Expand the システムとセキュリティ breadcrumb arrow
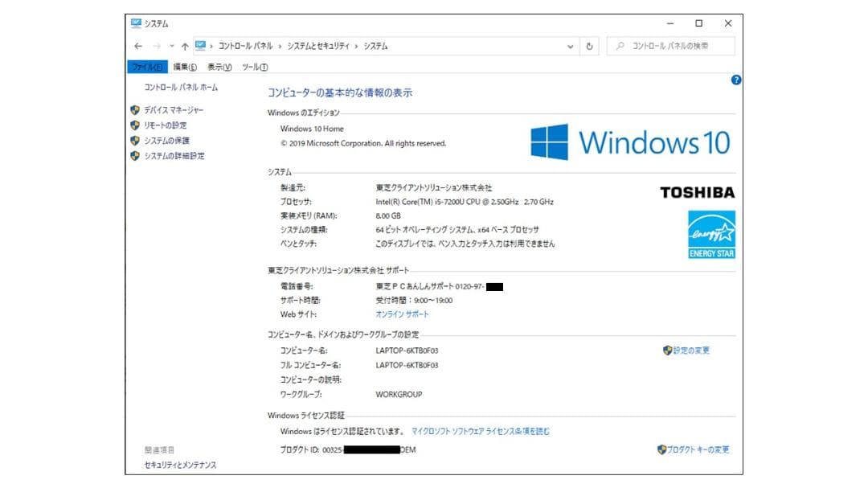 [354, 46]
